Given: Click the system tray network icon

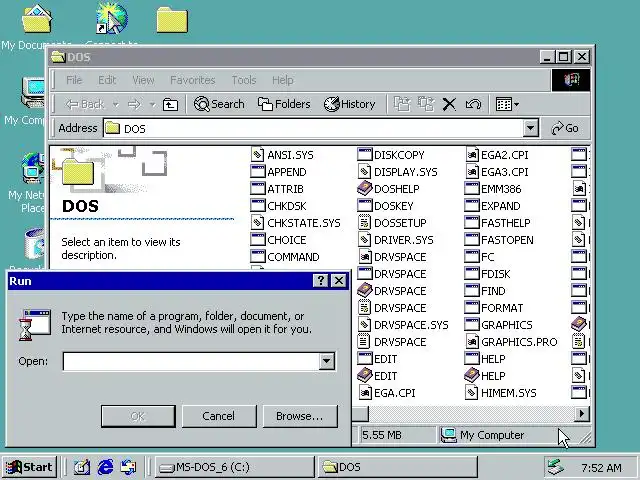Looking at the screenshot, I should (556, 467).
